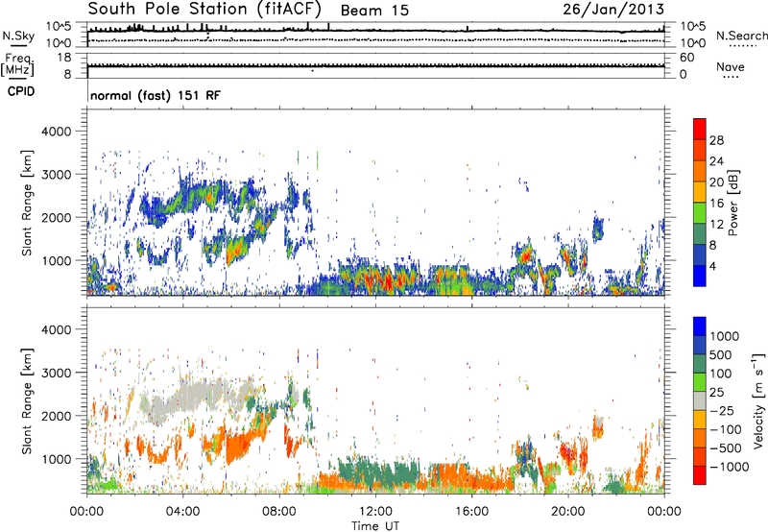Pick the bright blue bottom power bar segment
Screen dimensions: 768x532
pos(700,275)
